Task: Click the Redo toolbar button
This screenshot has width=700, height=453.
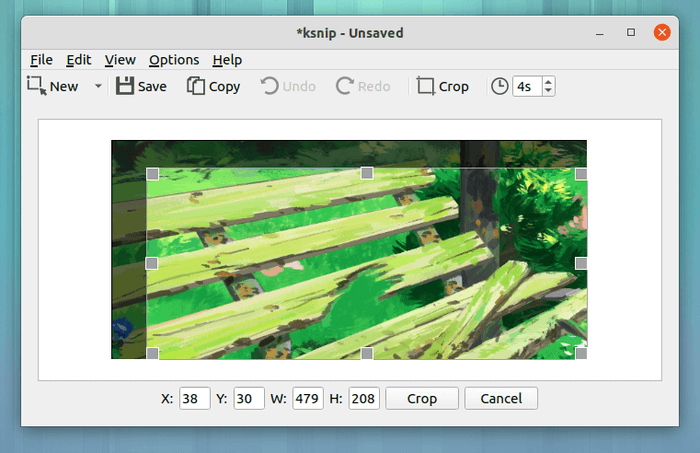Action: [x=363, y=86]
